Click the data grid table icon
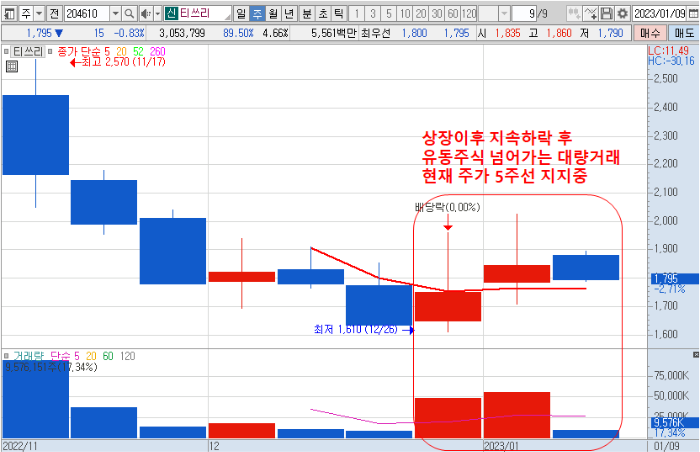 click(12, 67)
